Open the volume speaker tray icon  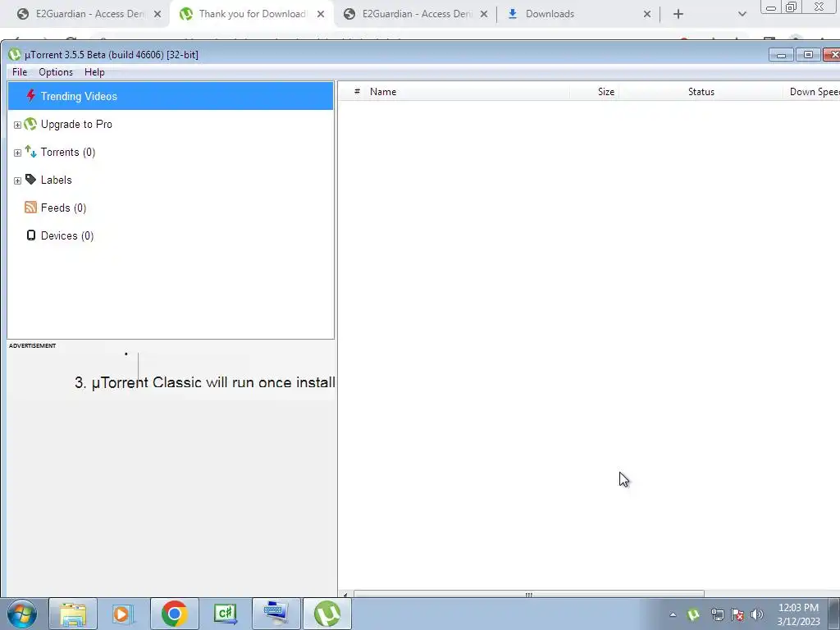pos(757,614)
